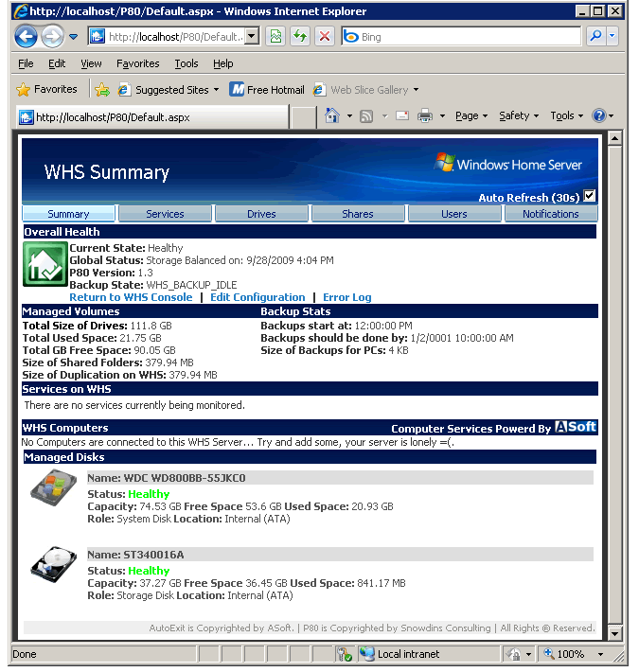Open the Edit Configuration link
Screen dimensions: 639x672
(x=257, y=297)
